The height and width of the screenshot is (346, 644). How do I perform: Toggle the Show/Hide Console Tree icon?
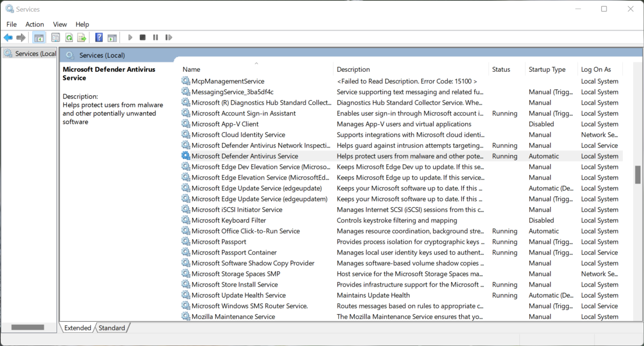39,37
